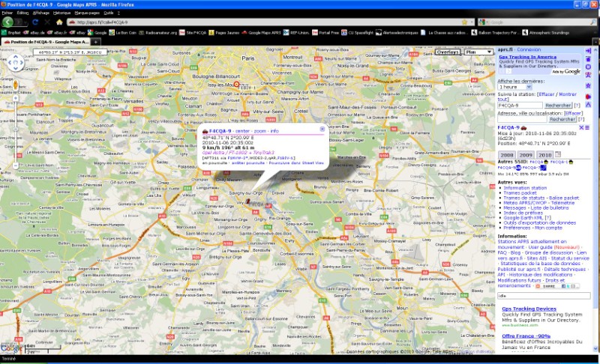Remove F4CQA-9 using the X icon
This screenshot has width=600, height=364.
point(580,127)
